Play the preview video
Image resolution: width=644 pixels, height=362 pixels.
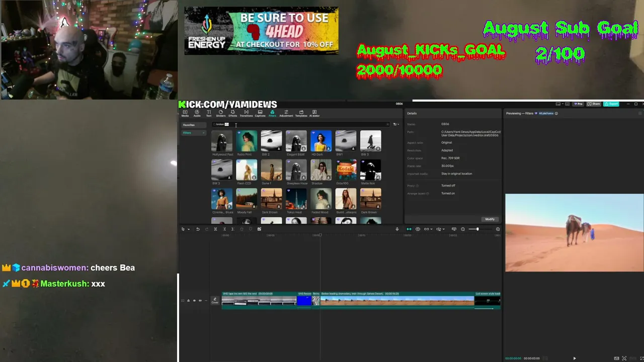pos(575,358)
